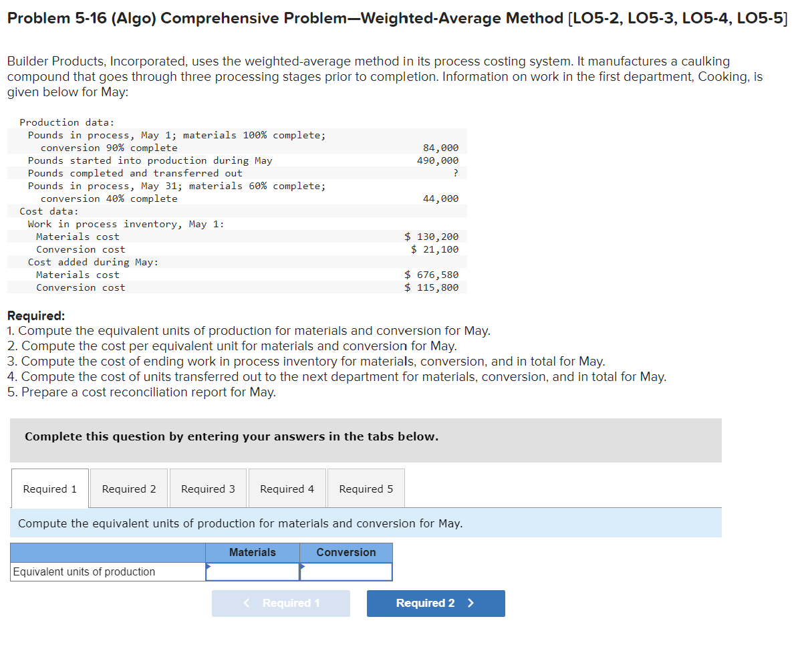This screenshot has width=812, height=655.
Task: Click inside the Conversion equivalent units field
Action: pyautogui.click(x=346, y=572)
